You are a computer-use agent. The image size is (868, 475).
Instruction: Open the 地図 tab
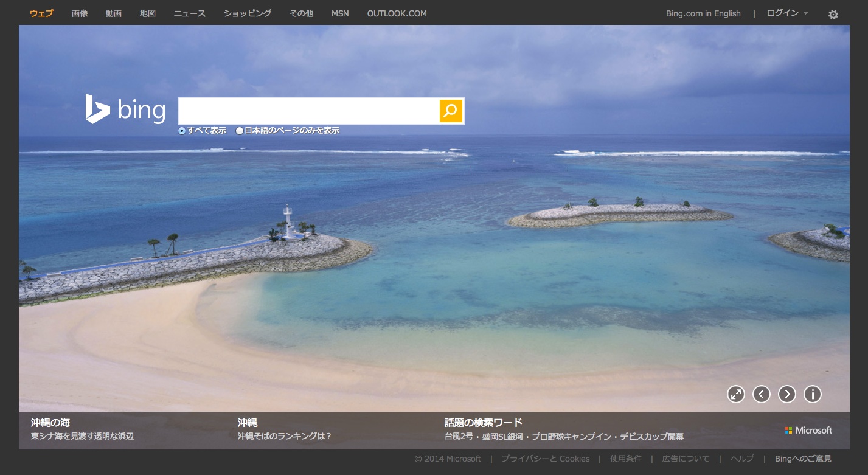[148, 13]
